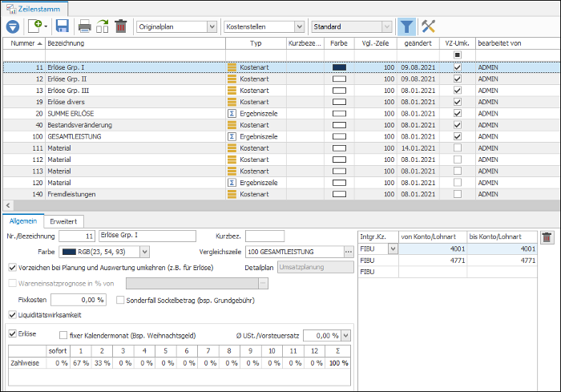The width and height of the screenshot is (561, 392).
Task: Delete the row with the toolbar trash icon
Action: (121, 26)
